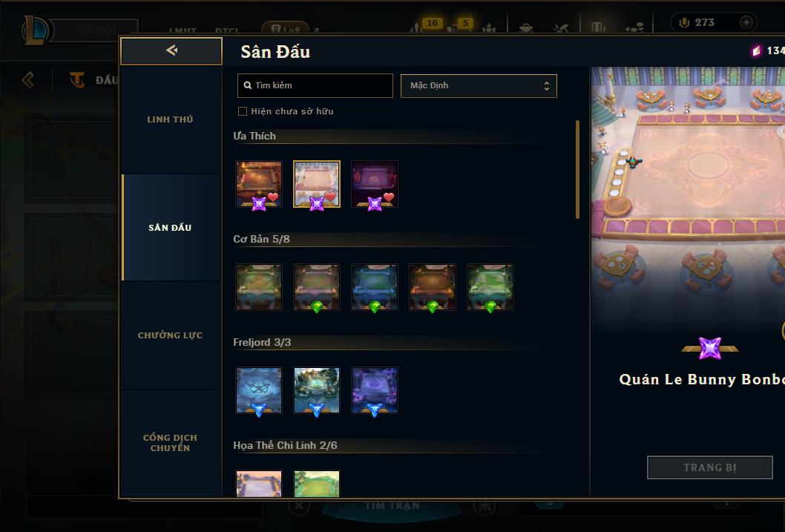Viewport: 785px width, 532px height.
Task: Select the first Freljord arena thumbnail
Action: (259, 390)
